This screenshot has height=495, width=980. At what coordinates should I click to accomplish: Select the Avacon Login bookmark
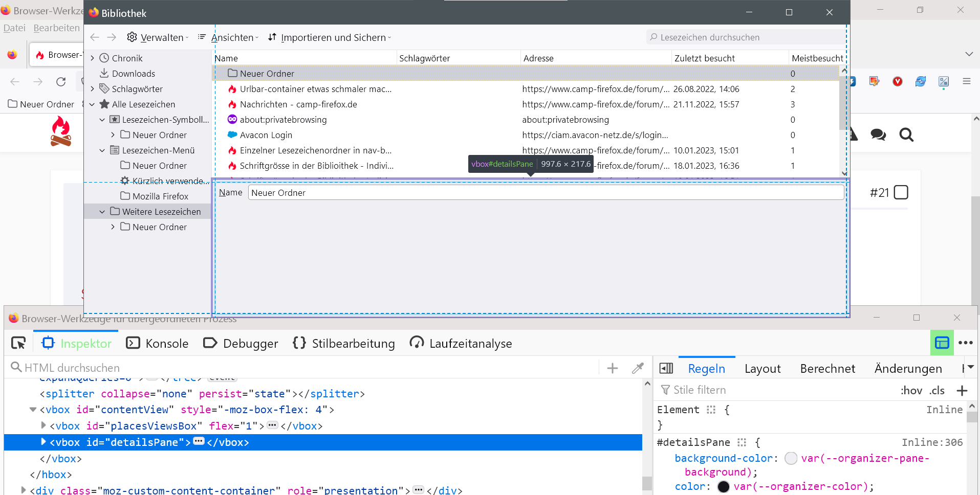266,135
